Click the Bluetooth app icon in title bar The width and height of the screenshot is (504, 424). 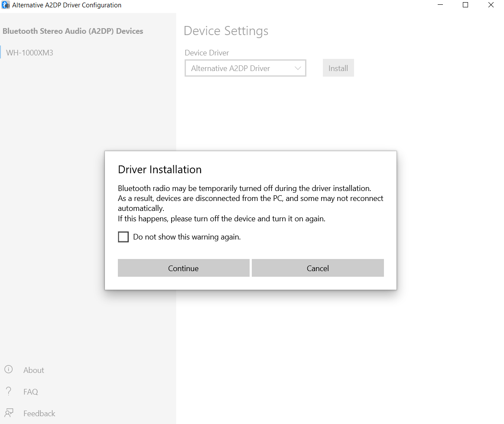(6, 5)
